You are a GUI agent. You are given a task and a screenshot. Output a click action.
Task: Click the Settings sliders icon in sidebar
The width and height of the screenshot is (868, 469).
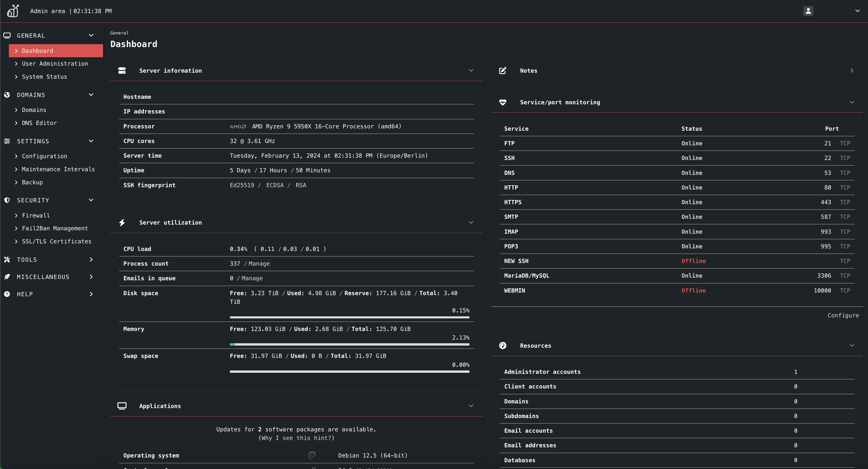[7, 141]
